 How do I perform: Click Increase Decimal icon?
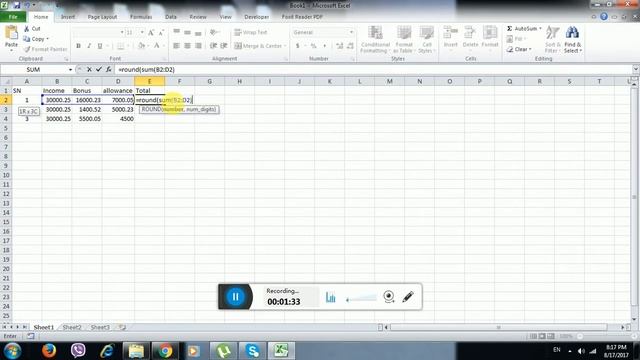[340, 46]
